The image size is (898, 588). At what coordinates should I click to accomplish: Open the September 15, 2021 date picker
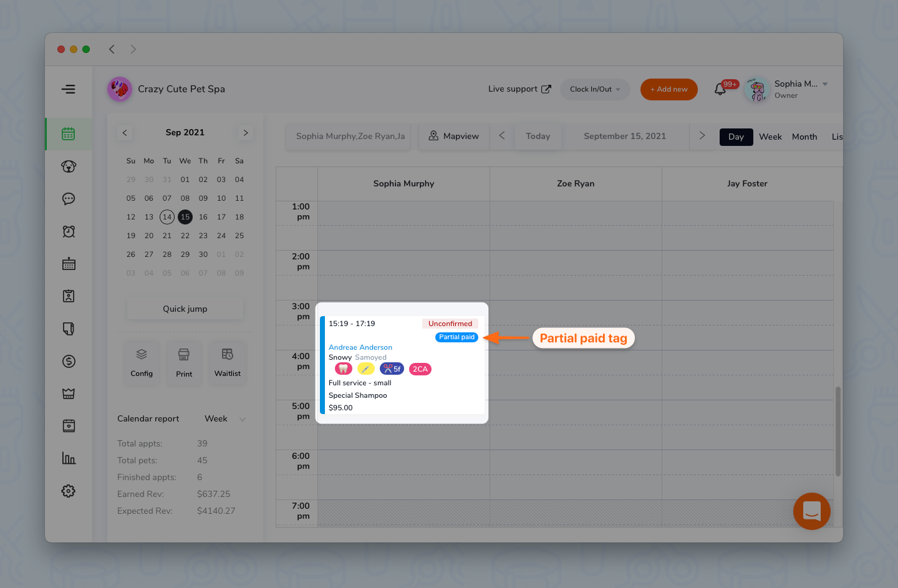coord(625,137)
